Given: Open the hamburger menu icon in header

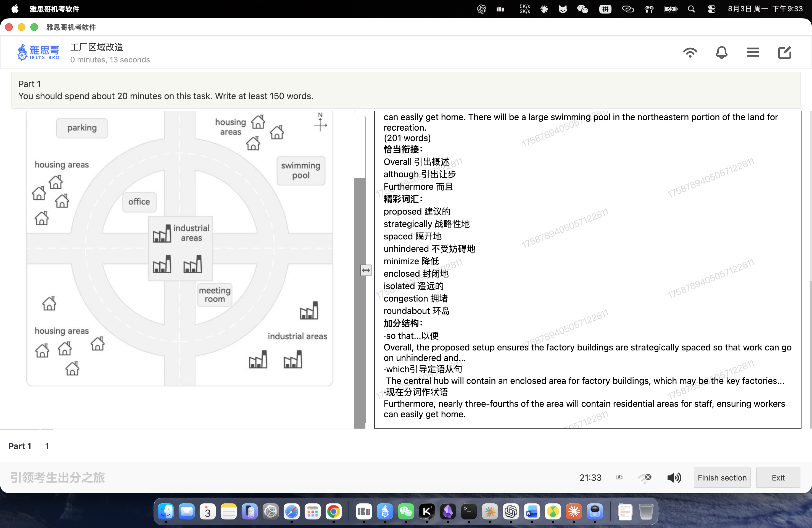Looking at the screenshot, I should (753, 52).
